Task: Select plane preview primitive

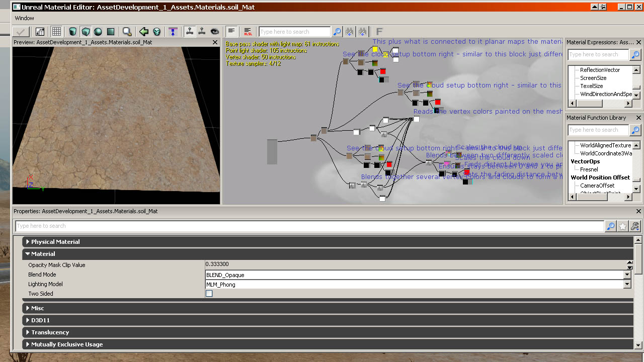Action: [x=111, y=31]
